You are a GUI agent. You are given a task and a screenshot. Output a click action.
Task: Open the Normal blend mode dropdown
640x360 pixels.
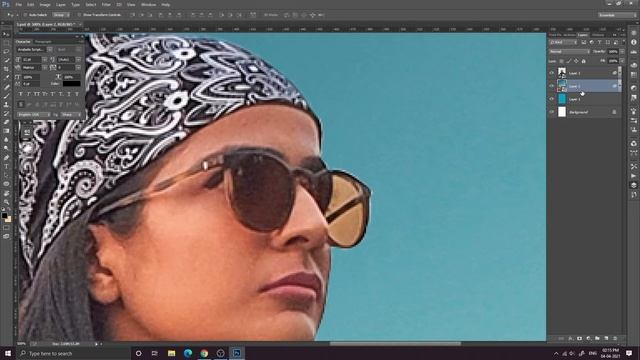point(569,52)
